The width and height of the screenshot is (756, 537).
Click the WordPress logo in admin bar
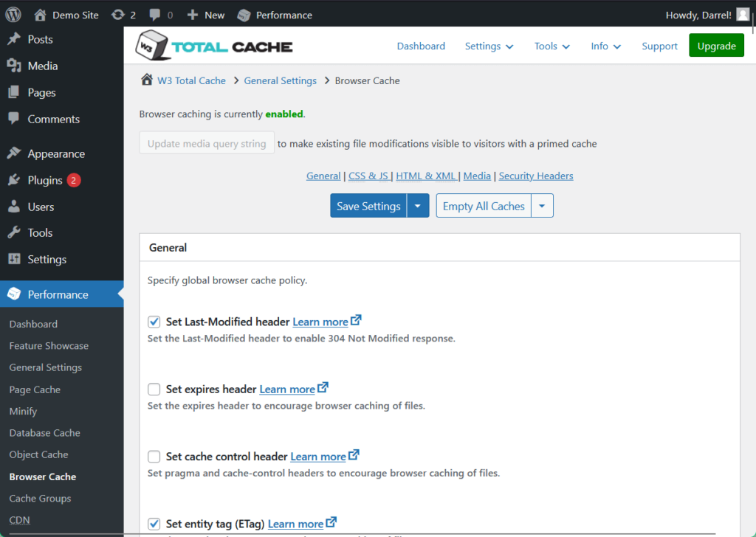[13, 15]
